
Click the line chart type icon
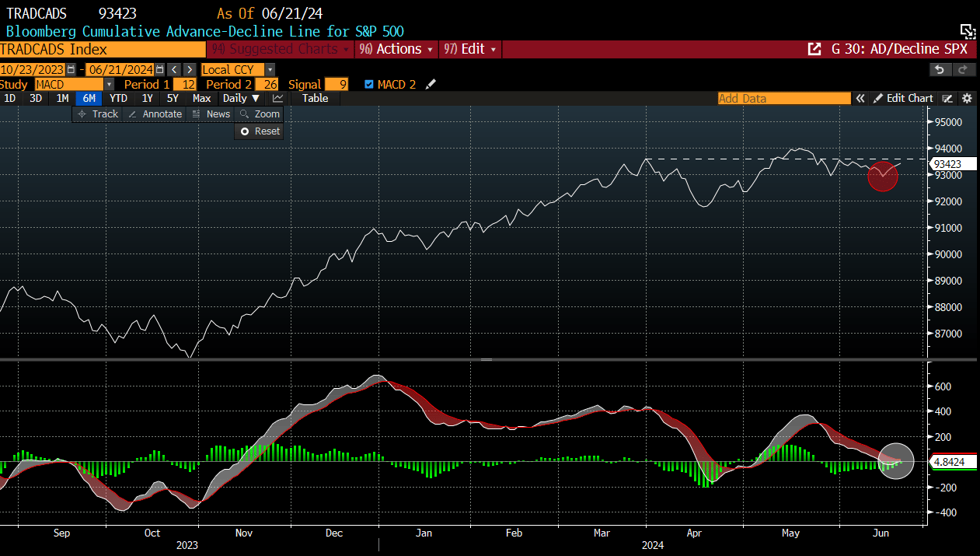click(x=277, y=99)
